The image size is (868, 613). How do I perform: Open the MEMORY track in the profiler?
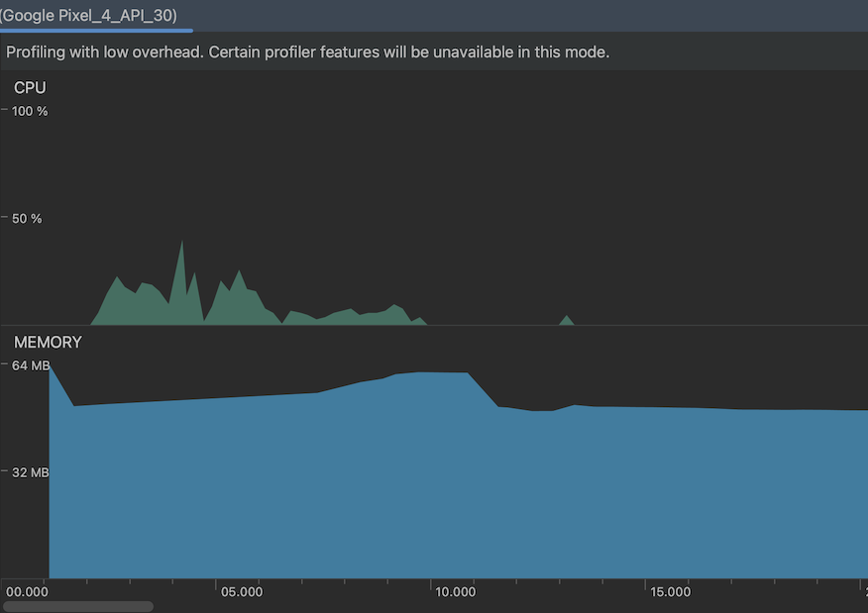pyautogui.click(x=48, y=342)
